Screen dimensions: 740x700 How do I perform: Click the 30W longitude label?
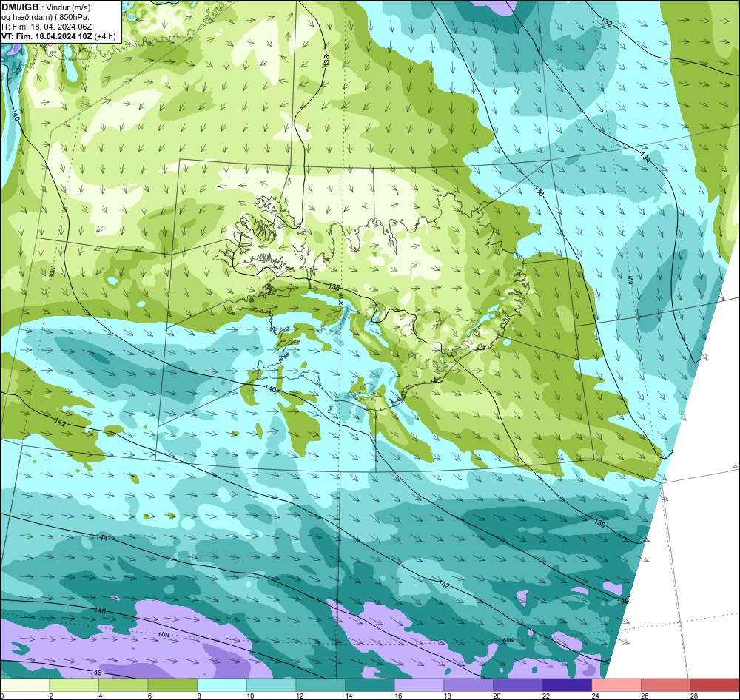point(52,272)
